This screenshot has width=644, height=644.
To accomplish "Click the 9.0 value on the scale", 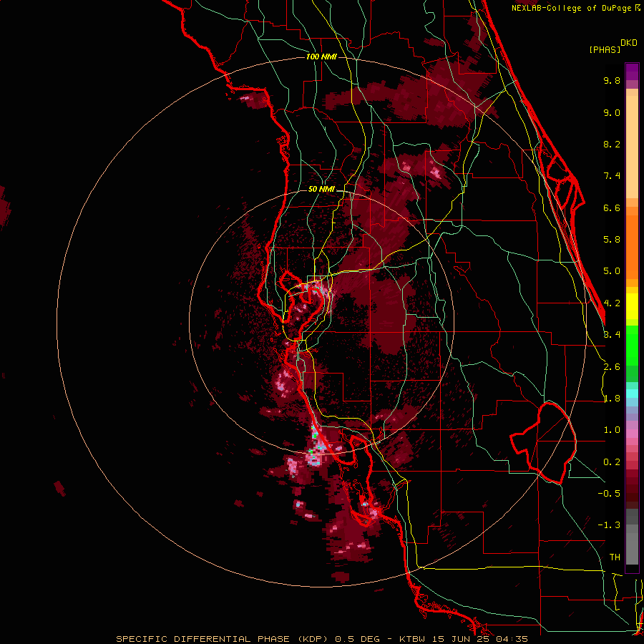I will point(612,112).
